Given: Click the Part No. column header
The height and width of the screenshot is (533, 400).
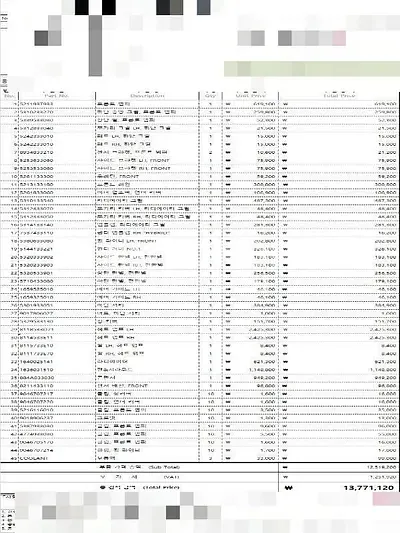Looking at the screenshot, I should click(x=57, y=96).
